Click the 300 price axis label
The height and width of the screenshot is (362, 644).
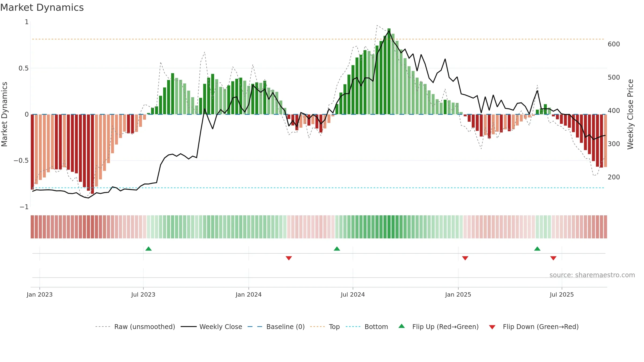(614, 144)
